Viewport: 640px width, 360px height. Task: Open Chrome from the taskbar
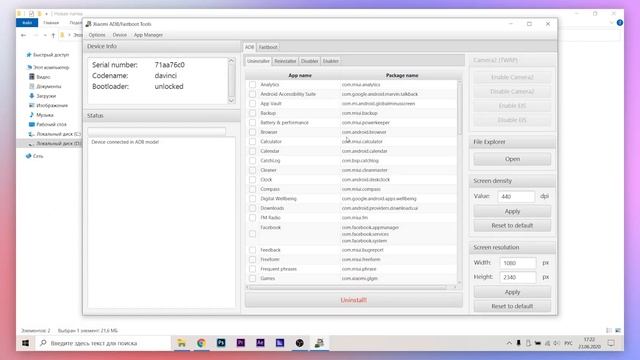pos(201,343)
